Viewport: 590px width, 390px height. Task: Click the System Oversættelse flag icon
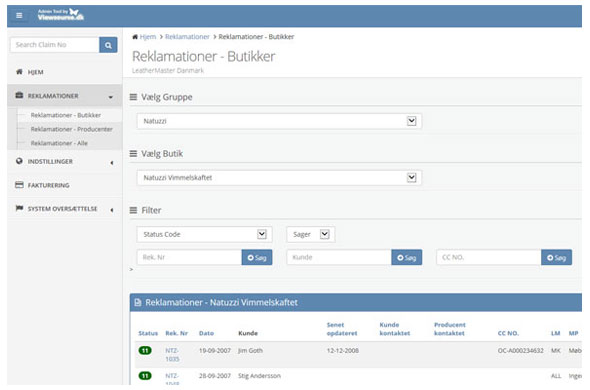19,208
